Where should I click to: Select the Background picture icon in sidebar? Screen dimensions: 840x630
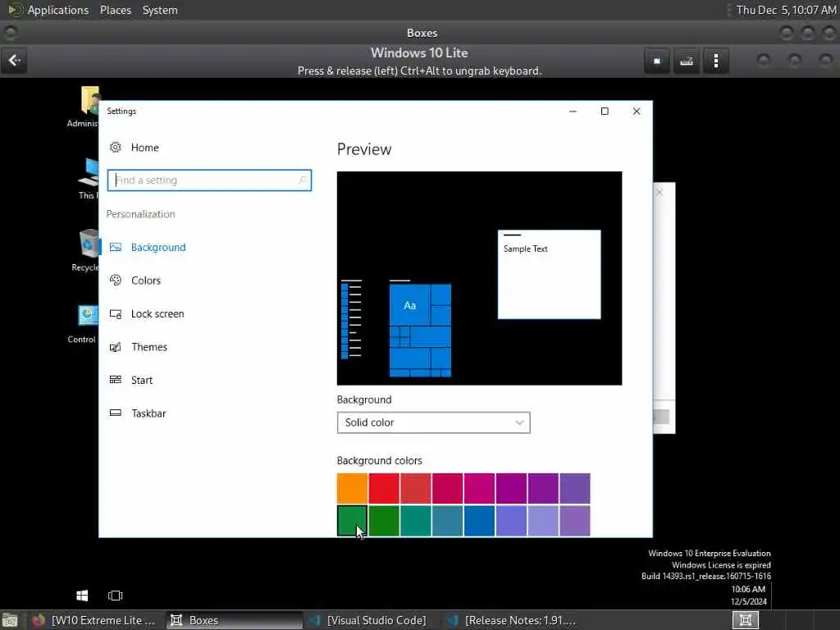coord(115,247)
